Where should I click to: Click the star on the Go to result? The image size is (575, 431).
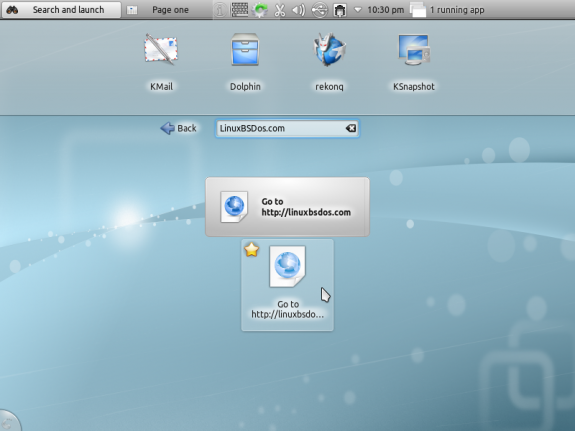[252, 250]
